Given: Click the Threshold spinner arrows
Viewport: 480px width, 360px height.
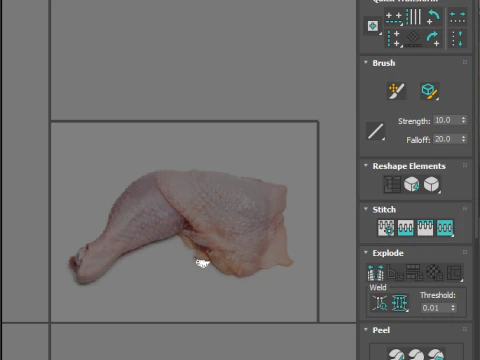Looking at the screenshot, I should pos(453,308).
